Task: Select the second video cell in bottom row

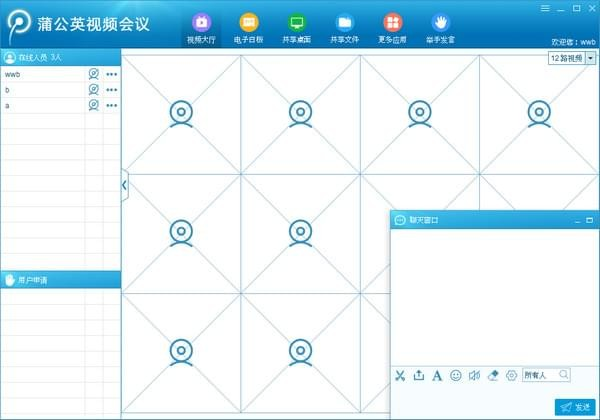Action: click(300, 353)
